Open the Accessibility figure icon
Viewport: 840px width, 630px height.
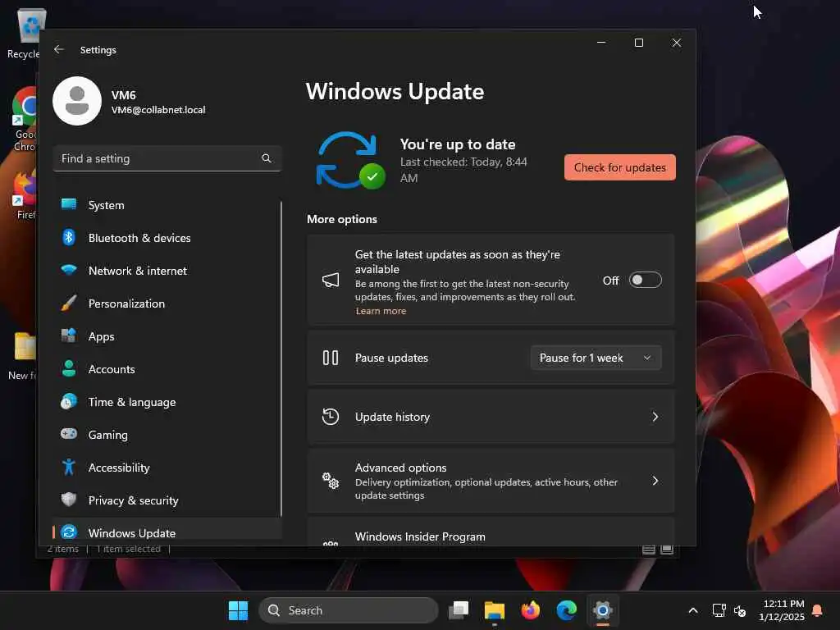click(69, 467)
